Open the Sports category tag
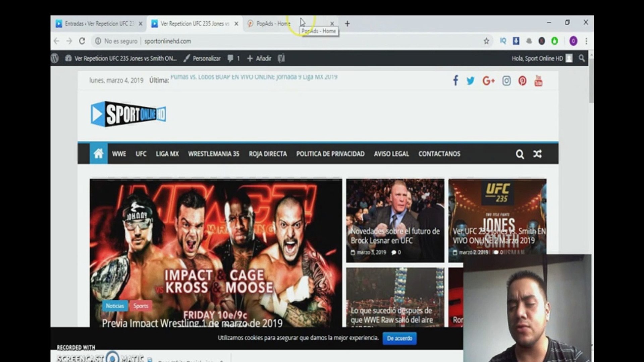Image resolution: width=644 pixels, height=362 pixels. [141, 306]
